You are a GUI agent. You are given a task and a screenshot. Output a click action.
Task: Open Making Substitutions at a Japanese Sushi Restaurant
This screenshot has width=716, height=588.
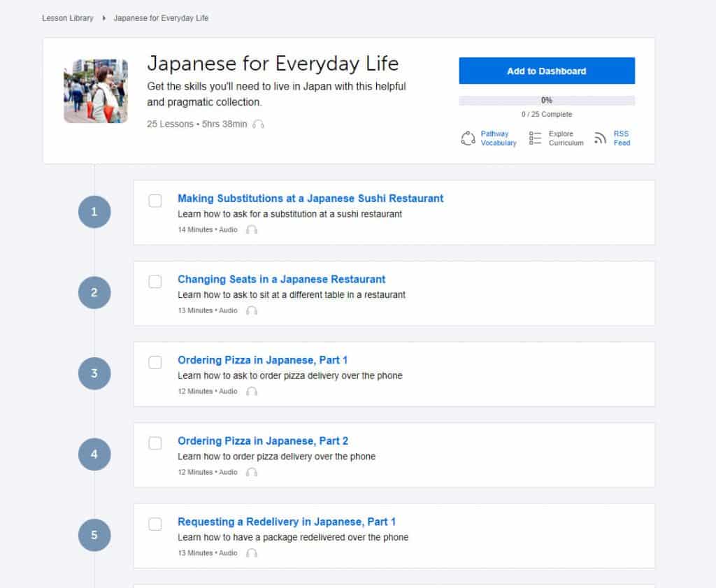[x=310, y=199]
